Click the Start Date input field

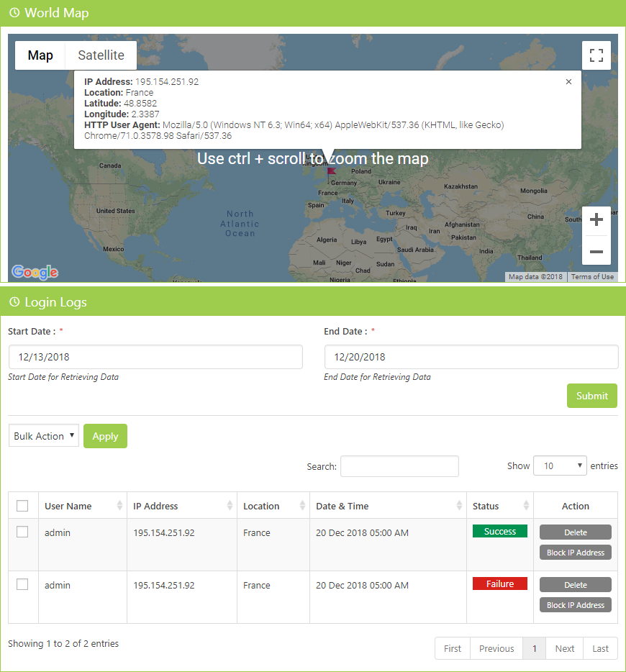click(155, 357)
